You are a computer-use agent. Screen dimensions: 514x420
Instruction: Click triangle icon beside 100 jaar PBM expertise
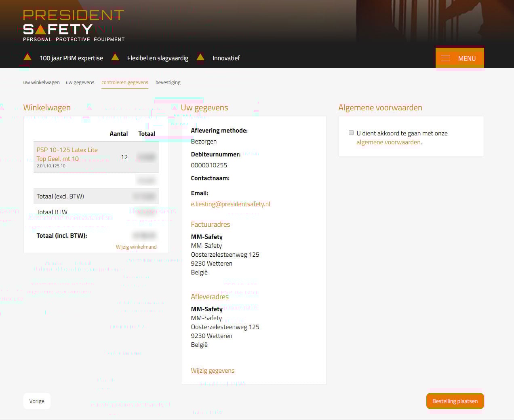(27, 57)
